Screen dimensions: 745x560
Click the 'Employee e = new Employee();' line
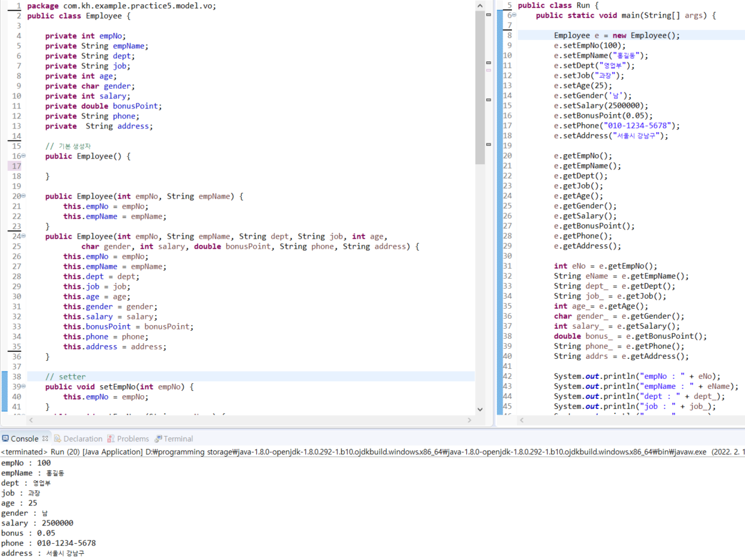(x=617, y=36)
